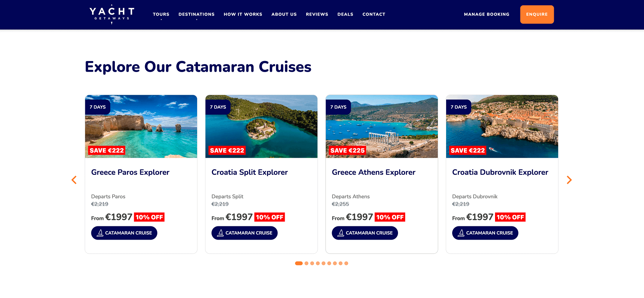Viewport: 644px width, 298px height.
Task: Select the last carousel pagination dot
Action: 346,263
